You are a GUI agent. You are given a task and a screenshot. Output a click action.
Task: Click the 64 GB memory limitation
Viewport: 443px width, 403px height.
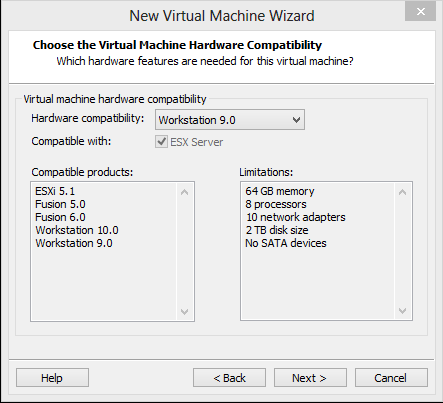pyautogui.click(x=280, y=191)
